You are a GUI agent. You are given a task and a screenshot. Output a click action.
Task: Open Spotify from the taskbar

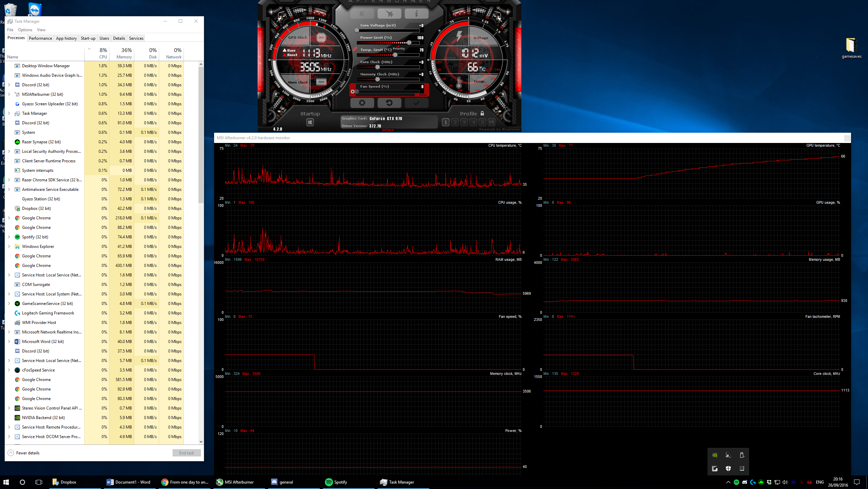(336, 482)
